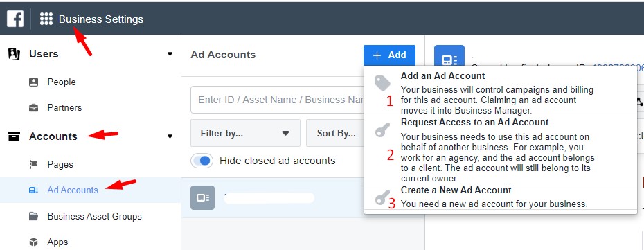Open the Filter by dropdown
The width and height of the screenshot is (644, 250).
[x=245, y=133]
